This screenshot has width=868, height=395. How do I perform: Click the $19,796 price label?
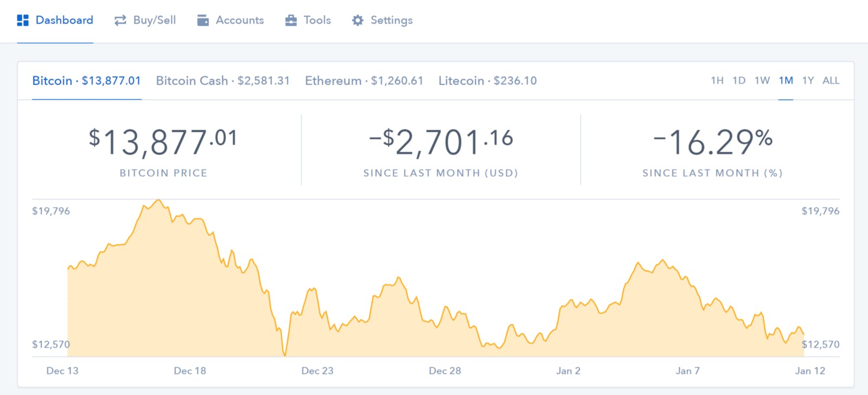click(51, 211)
